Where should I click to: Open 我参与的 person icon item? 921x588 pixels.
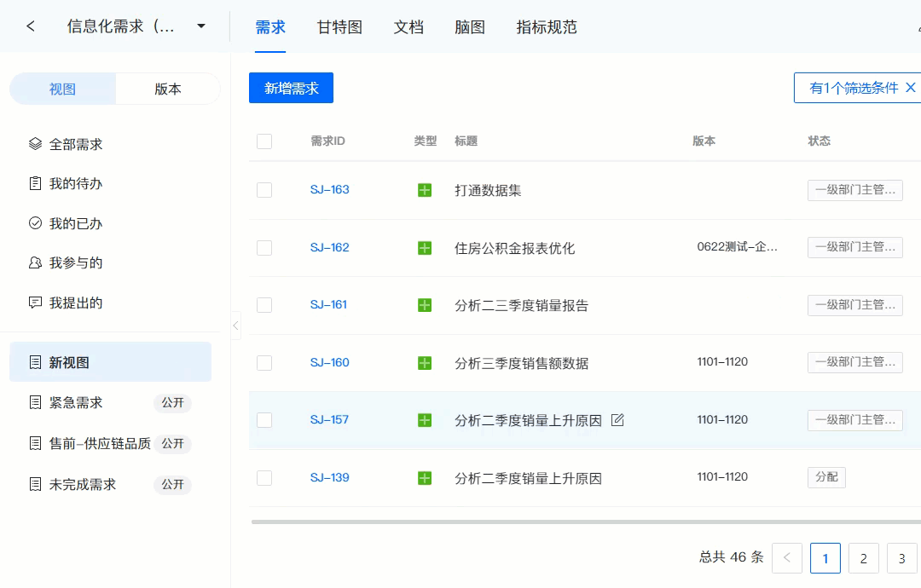tap(35, 262)
